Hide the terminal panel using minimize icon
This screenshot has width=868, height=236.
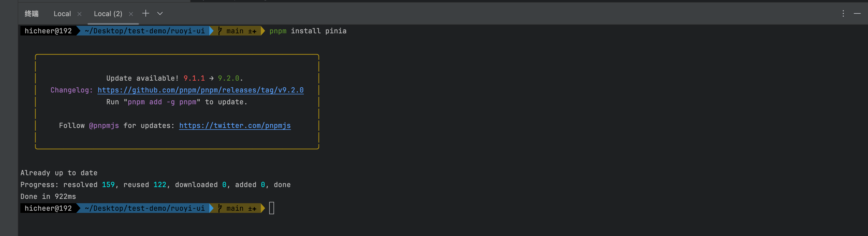[857, 13]
